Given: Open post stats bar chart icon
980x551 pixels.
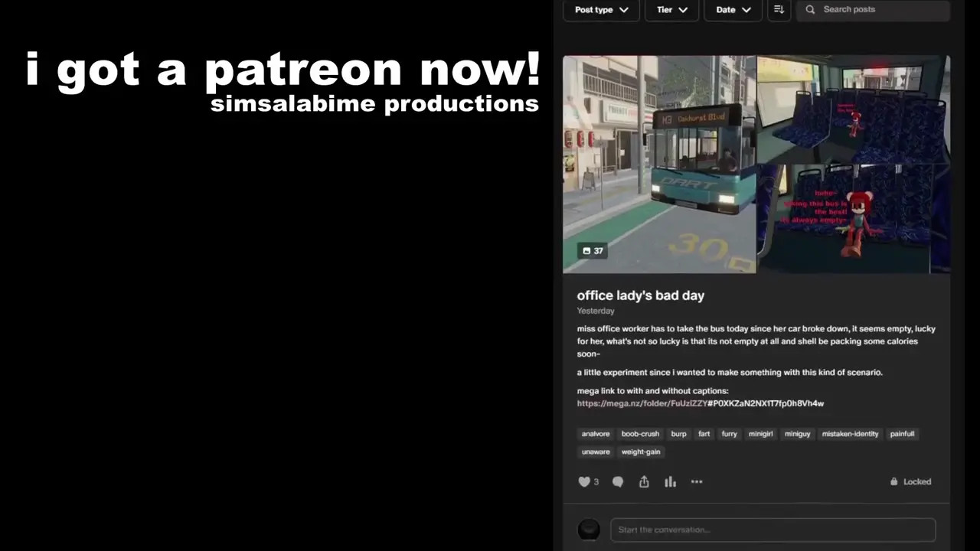Looking at the screenshot, I should 670,481.
